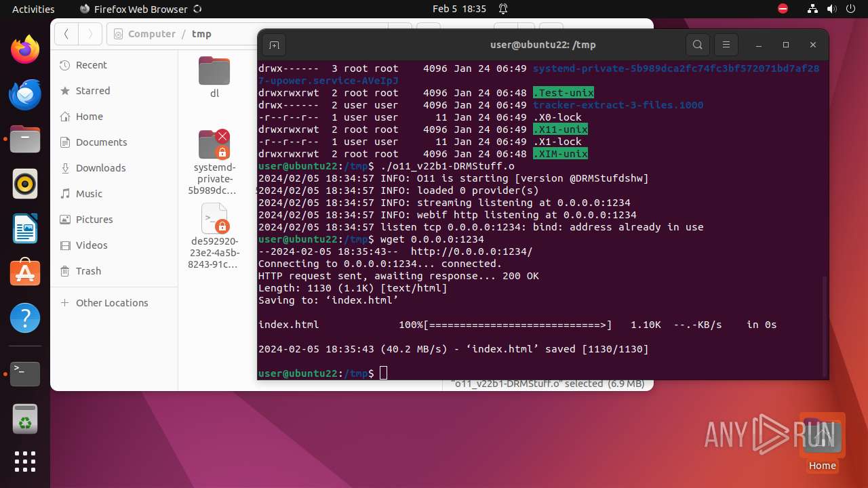The height and width of the screenshot is (488, 868).
Task: Go forward in Files window
Action: [90, 34]
